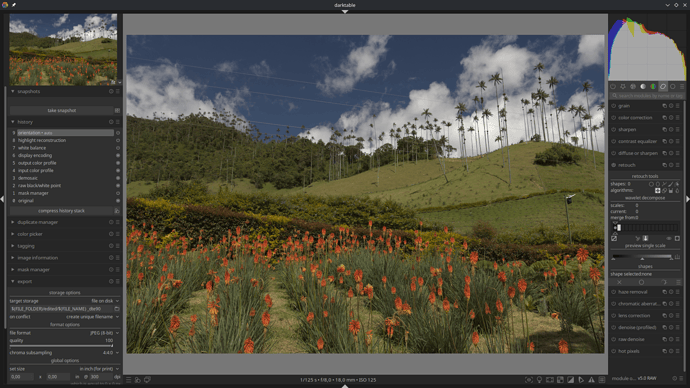
Task: Toggle overexposure indicator in bottom toolbar
Action: [570, 380]
